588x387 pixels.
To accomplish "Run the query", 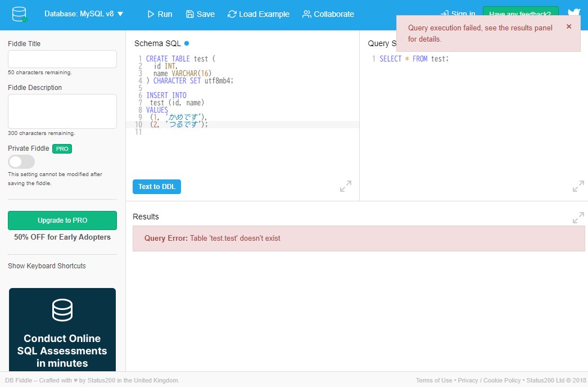I will (160, 14).
